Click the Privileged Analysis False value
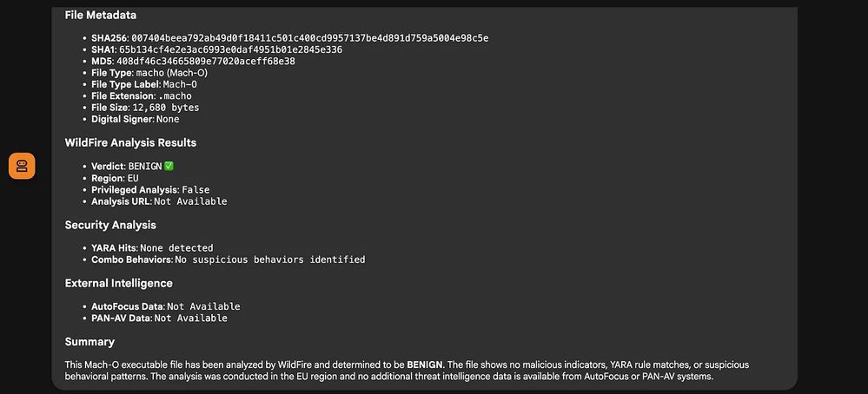The height and width of the screenshot is (394, 868). pyautogui.click(x=196, y=190)
